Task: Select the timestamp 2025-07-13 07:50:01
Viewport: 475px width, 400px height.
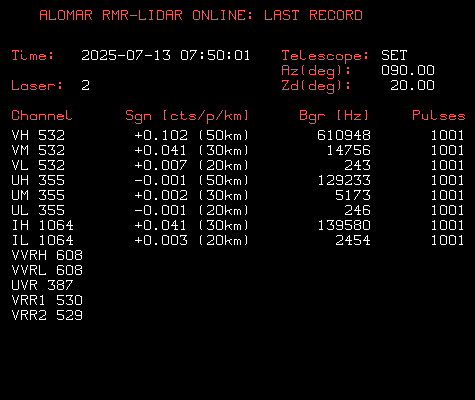Action: pos(166,55)
